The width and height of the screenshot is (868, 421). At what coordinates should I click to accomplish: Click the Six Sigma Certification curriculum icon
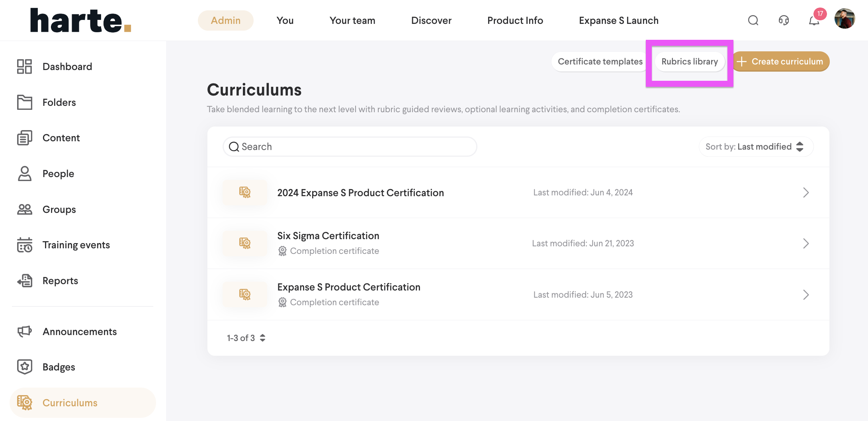(x=245, y=243)
